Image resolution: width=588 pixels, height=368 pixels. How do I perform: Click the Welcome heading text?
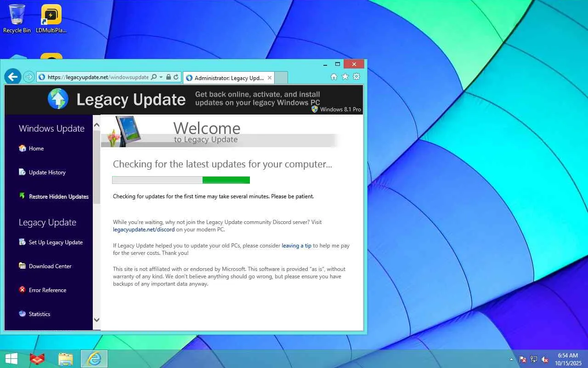[207, 128]
